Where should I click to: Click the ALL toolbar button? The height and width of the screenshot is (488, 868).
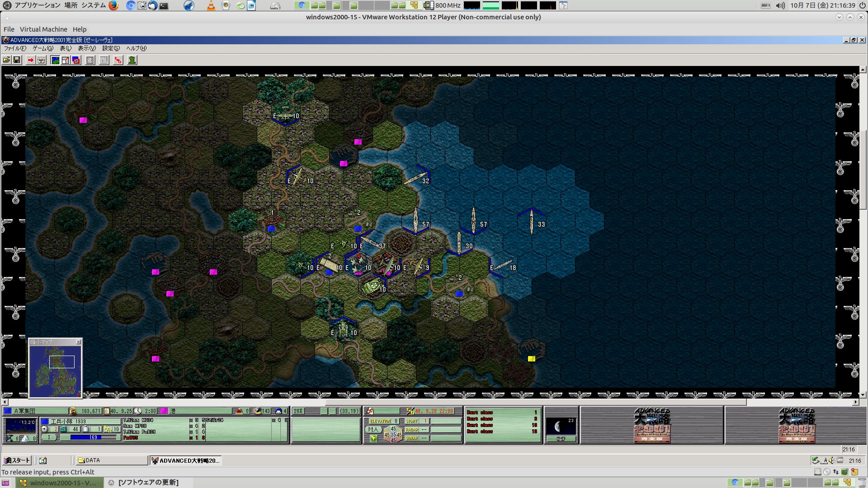(x=104, y=60)
